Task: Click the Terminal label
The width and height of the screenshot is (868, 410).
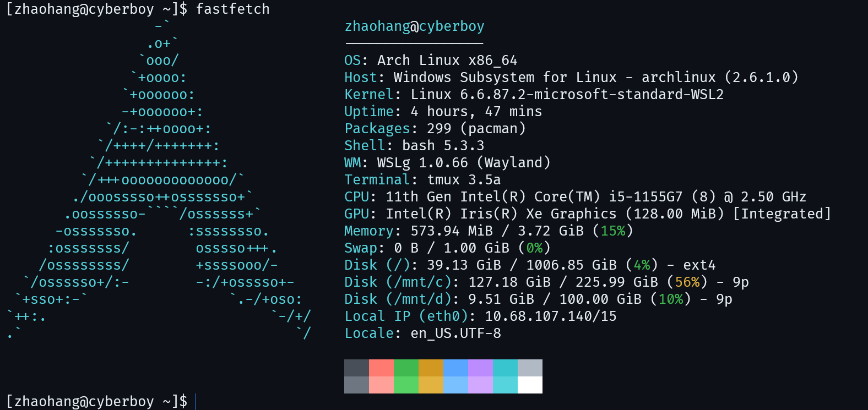Action: click(377, 180)
